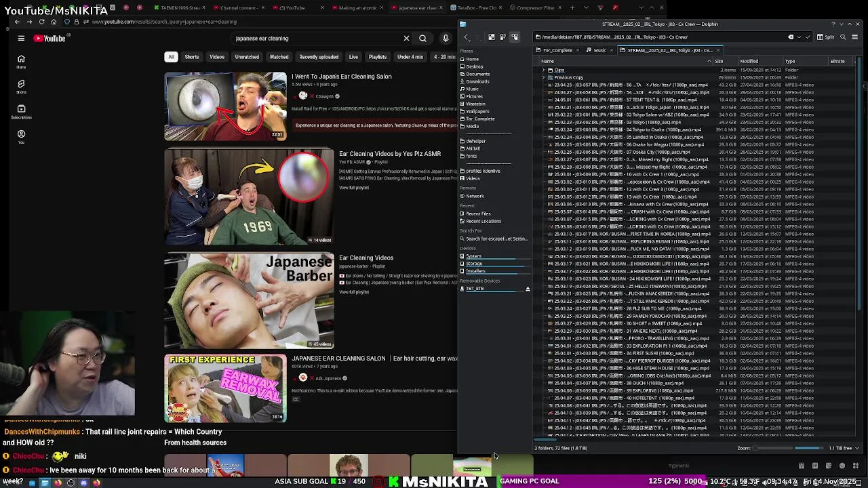Select the Unwatched filter chip
This screenshot has width=868, height=488.
(247, 57)
